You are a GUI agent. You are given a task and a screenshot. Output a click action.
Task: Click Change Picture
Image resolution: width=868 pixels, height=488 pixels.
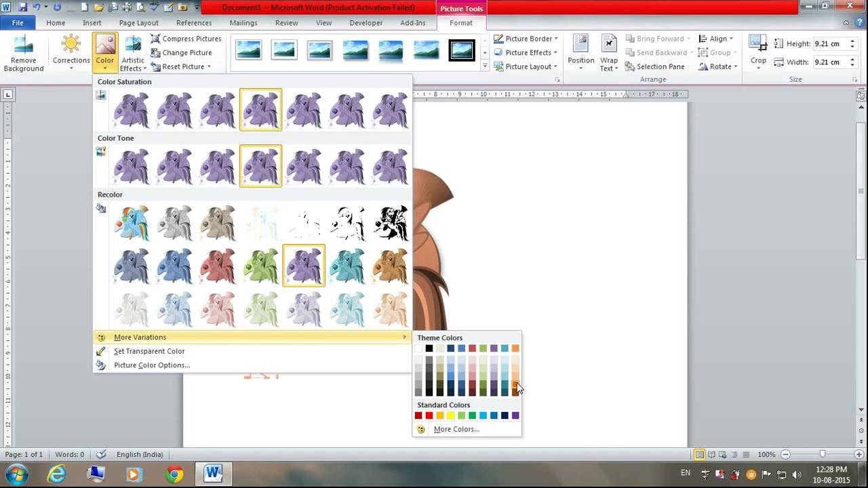pos(181,52)
